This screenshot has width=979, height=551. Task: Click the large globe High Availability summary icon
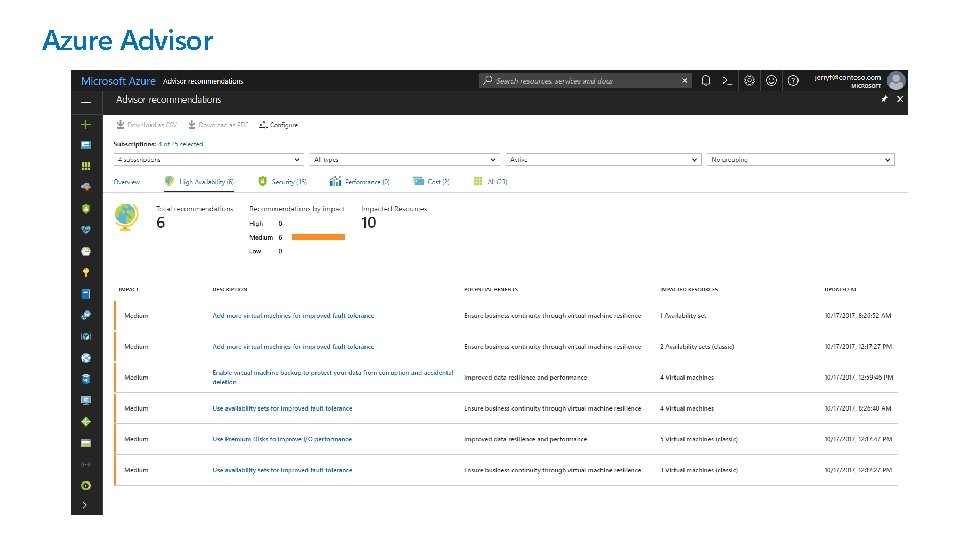[126, 217]
